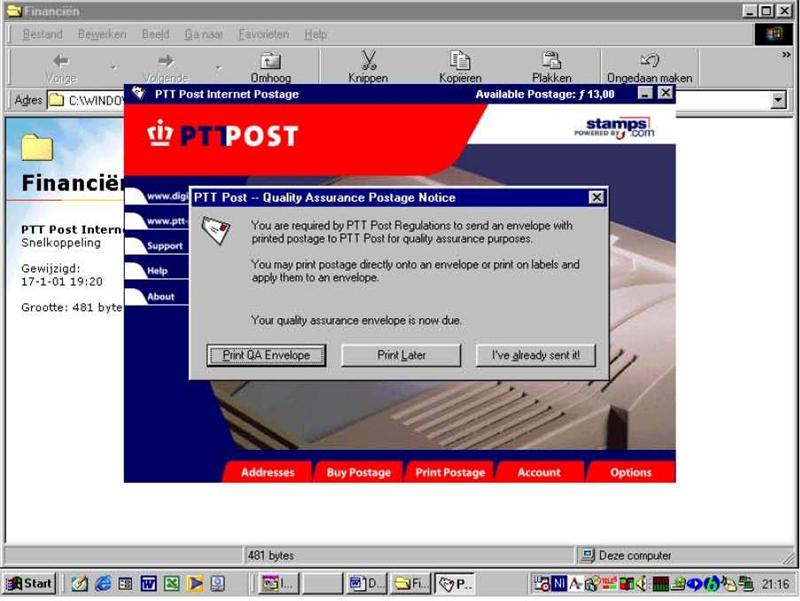Click the Gewijzigd date 17-1-01 19:20
The width and height of the screenshot is (800, 601).
click(x=62, y=282)
